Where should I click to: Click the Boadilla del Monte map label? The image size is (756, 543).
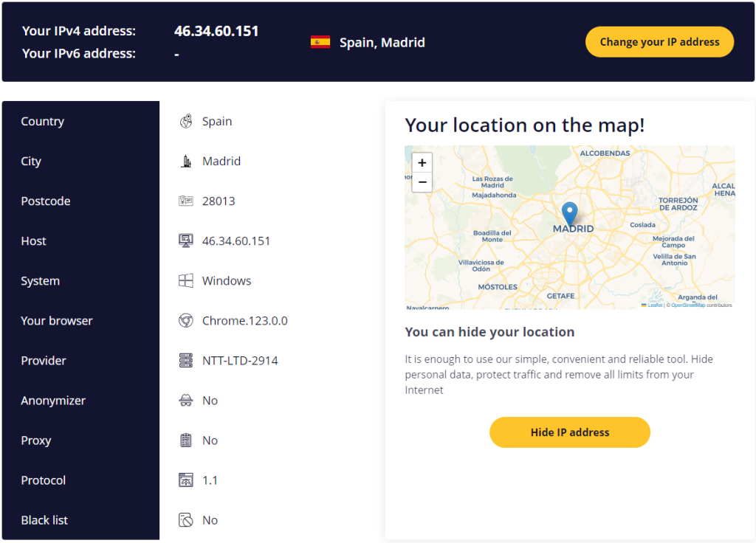coord(492,236)
